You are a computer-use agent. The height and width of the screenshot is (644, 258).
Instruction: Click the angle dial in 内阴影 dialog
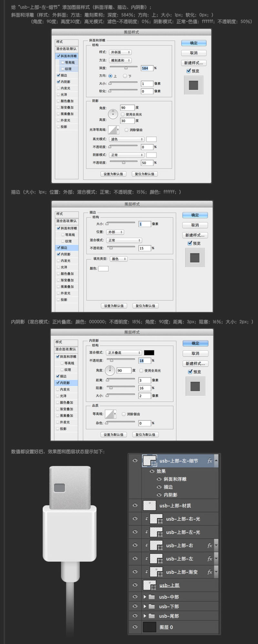(x=110, y=370)
